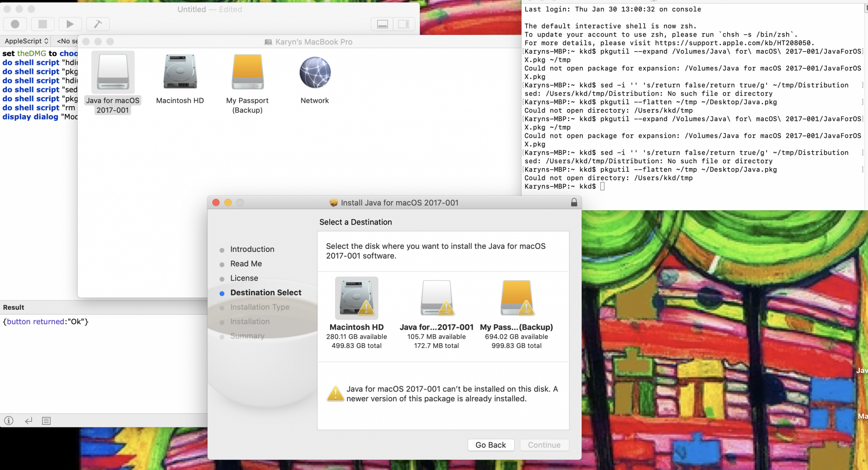868x470 pixels.
Task: Show the result return-arrow icon in Script Editor
Action: coord(28,420)
